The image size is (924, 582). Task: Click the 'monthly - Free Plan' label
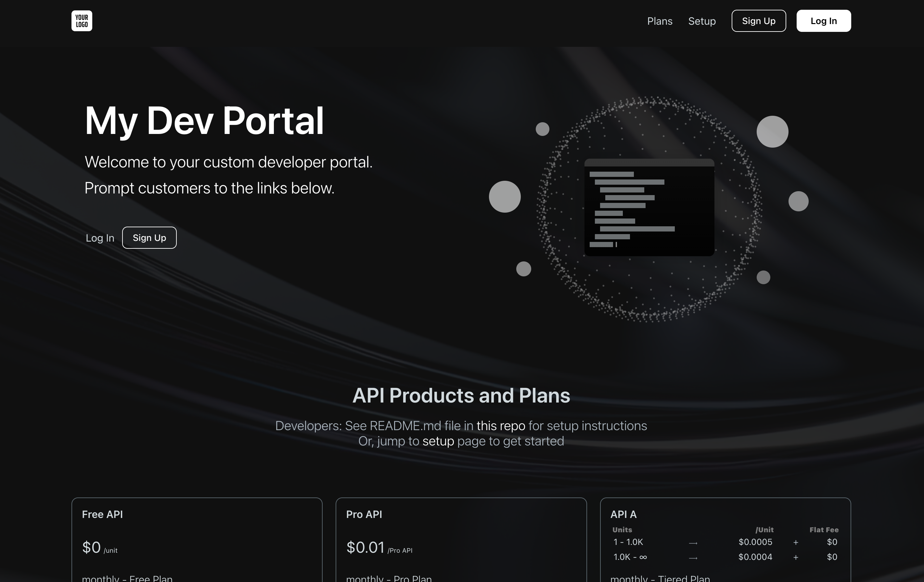coord(127,577)
